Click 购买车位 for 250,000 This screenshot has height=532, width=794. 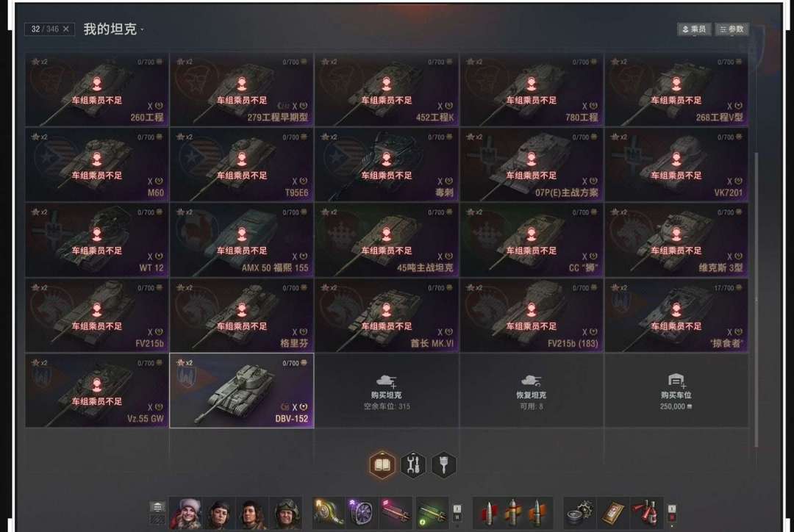click(676, 391)
